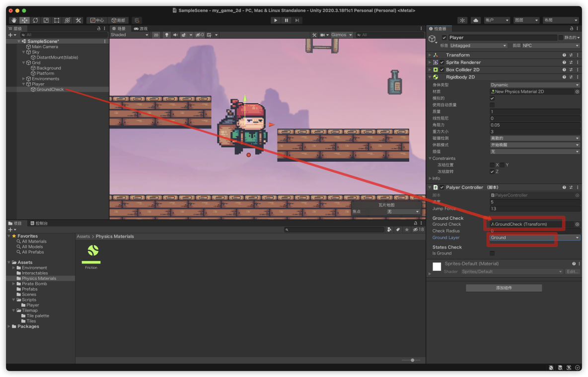588x377 pixels.
Task: Open the Gizmos dropdown
Action: pos(342,35)
